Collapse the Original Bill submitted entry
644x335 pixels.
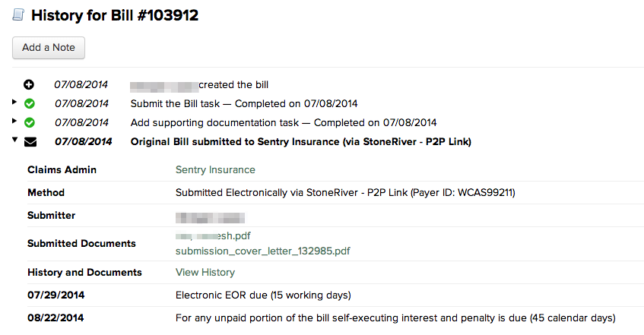coord(14,140)
